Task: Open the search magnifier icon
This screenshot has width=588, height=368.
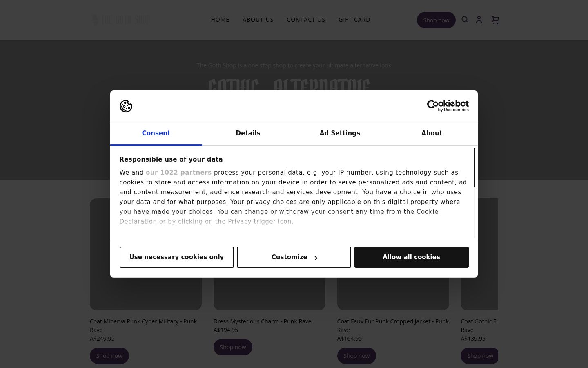Action: [465, 20]
